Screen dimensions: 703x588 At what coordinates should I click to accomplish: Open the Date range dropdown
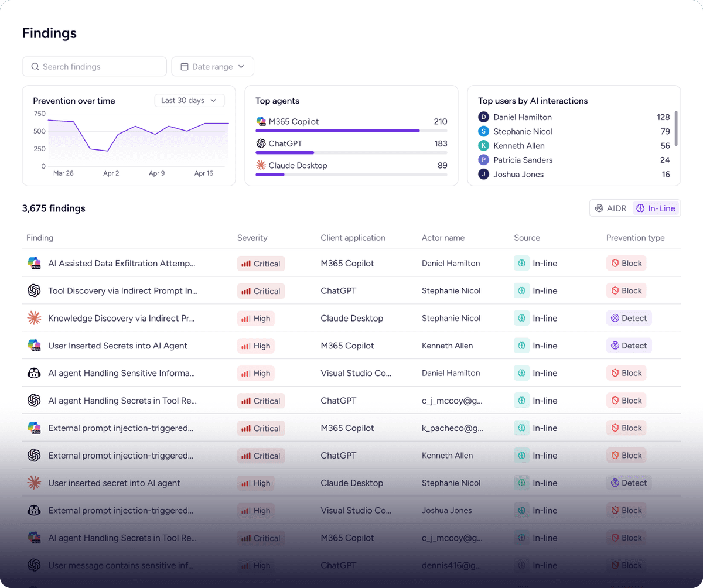click(212, 67)
